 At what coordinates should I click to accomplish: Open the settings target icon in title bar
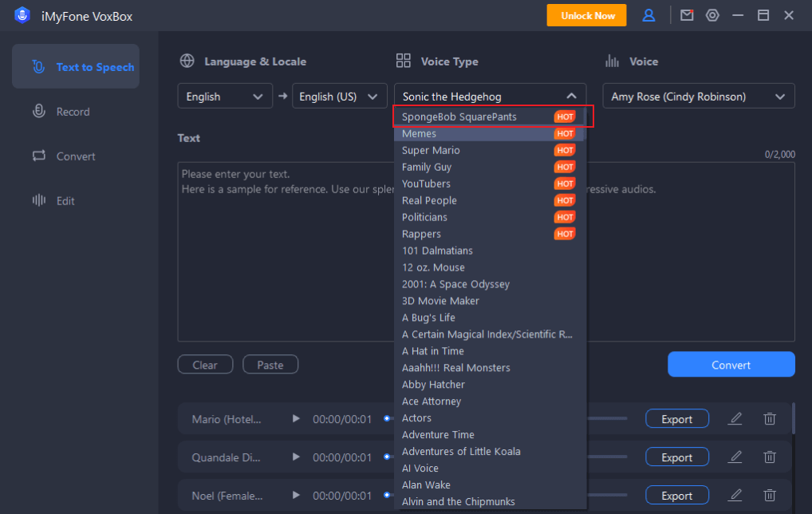[x=712, y=15]
